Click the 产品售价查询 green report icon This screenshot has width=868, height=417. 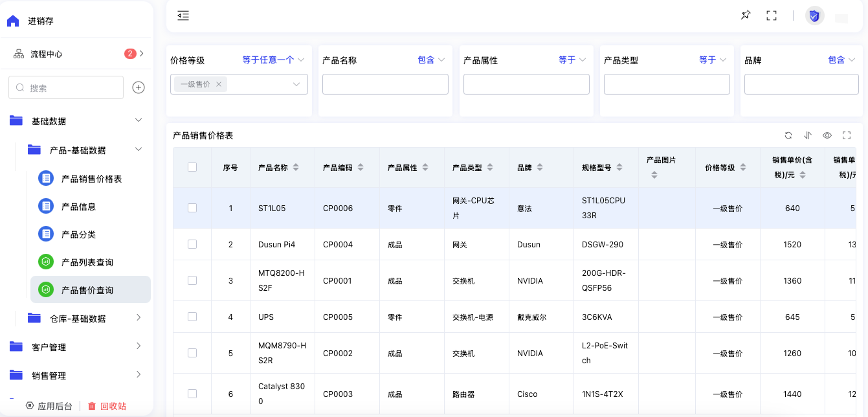(x=46, y=289)
